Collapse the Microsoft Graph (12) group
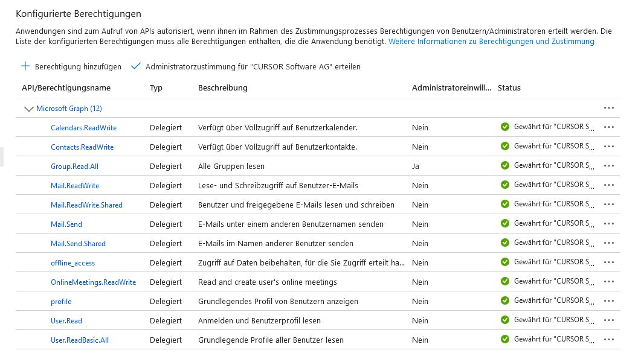Image resolution: width=644 pixels, height=362 pixels. (28, 108)
